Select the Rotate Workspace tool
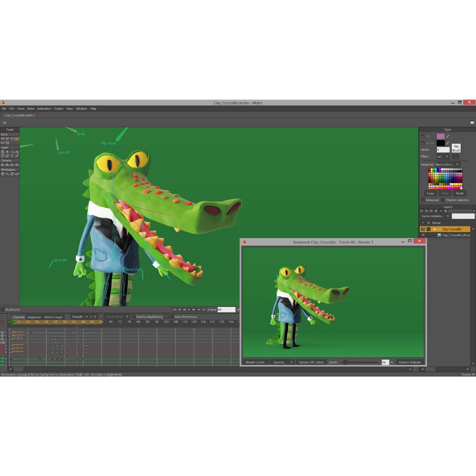The height and width of the screenshot is (476, 476). (12, 174)
